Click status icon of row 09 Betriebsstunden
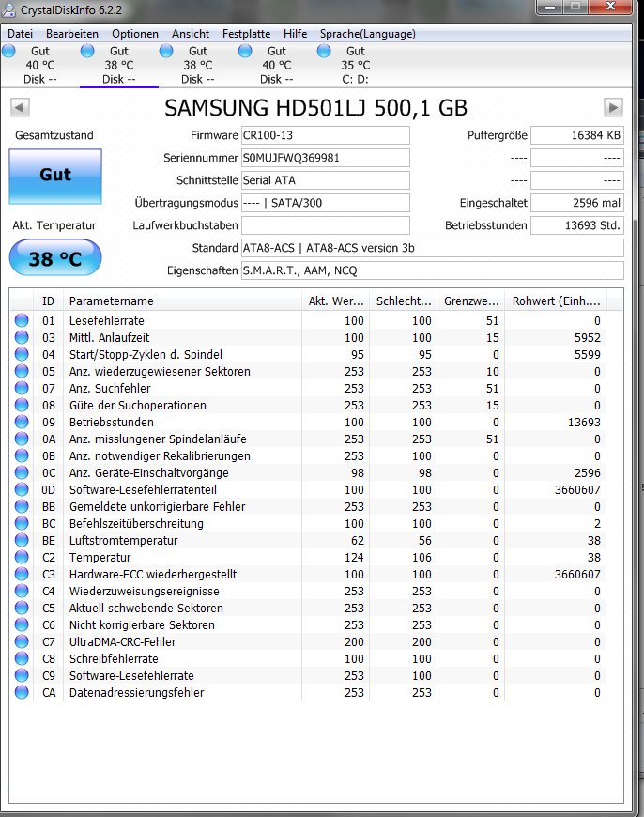Viewport: 644px width, 817px height. click(x=22, y=422)
